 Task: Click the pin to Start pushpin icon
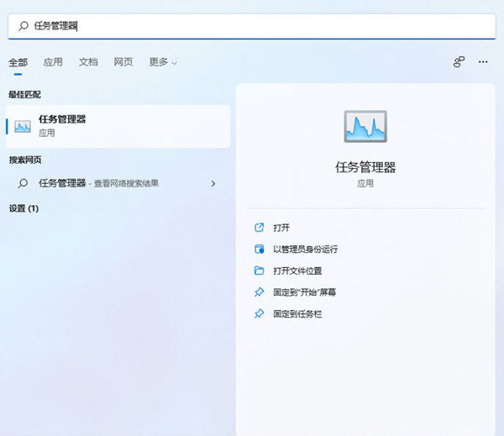(x=259, y=292)
